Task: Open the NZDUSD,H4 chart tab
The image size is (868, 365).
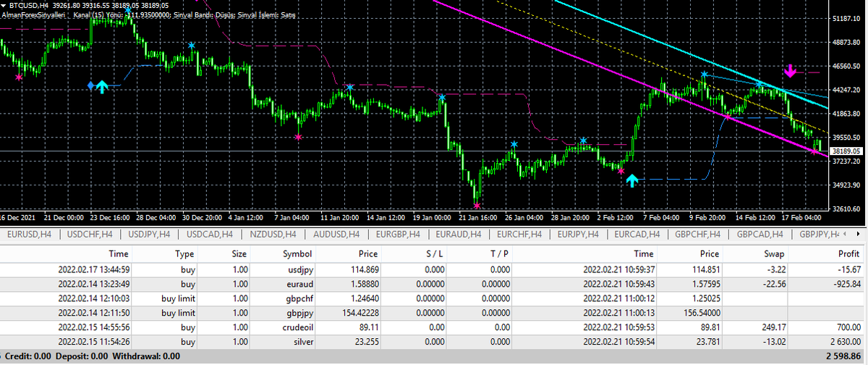Action: click(x=272, y=235)
